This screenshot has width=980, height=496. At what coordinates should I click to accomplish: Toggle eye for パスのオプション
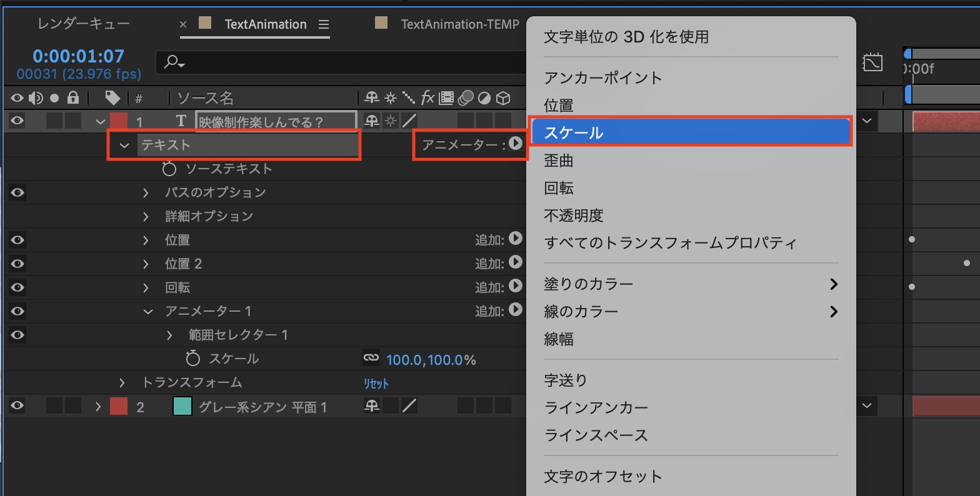[17, 192]
